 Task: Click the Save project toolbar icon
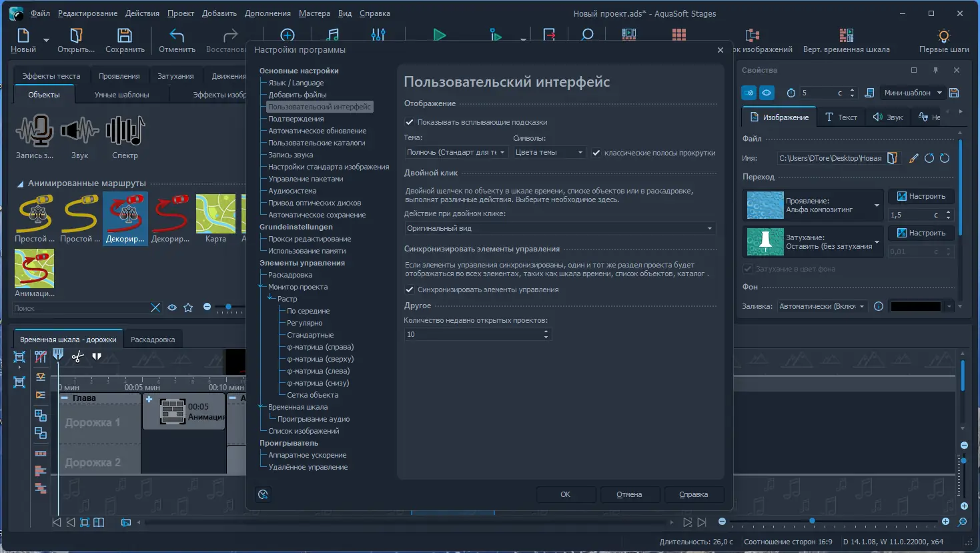point(125,36)
